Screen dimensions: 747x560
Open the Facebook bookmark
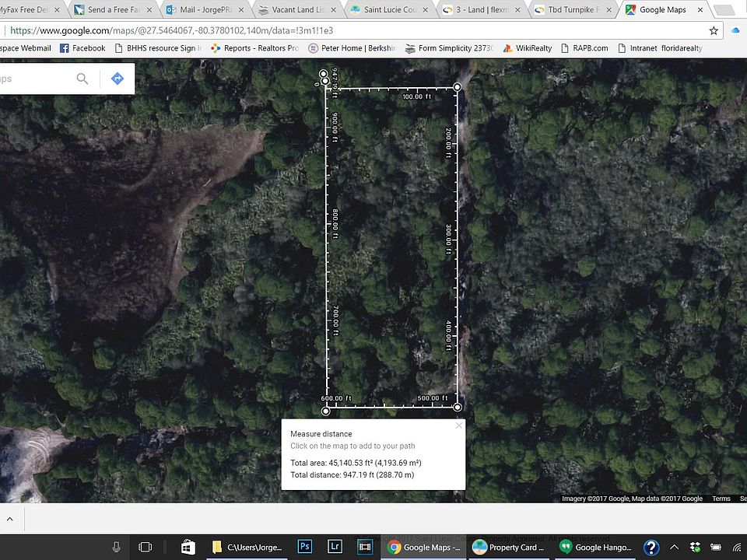tap(82, 47)
